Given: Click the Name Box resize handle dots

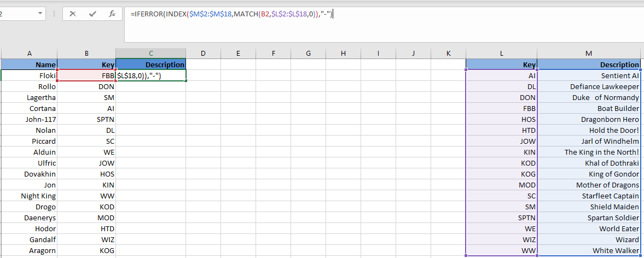Looking at the screenshot, I should [54, 14].
